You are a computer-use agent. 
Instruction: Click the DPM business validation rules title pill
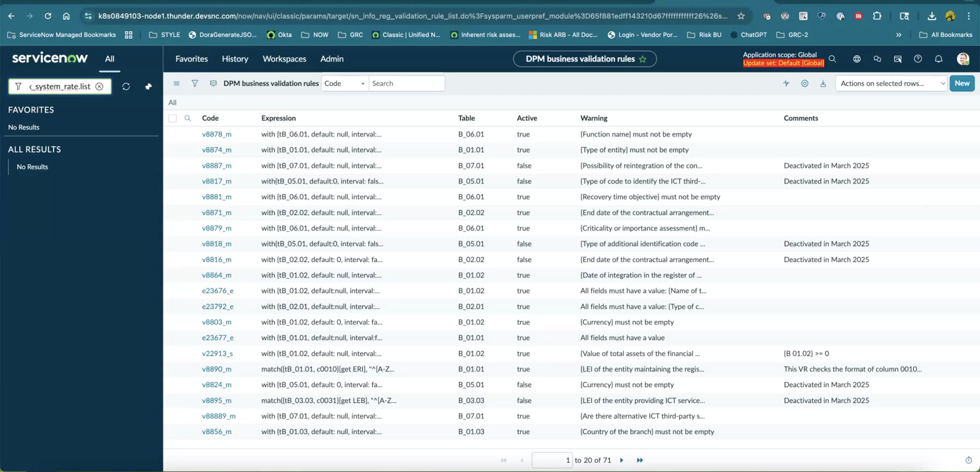(x=585, y=59)
